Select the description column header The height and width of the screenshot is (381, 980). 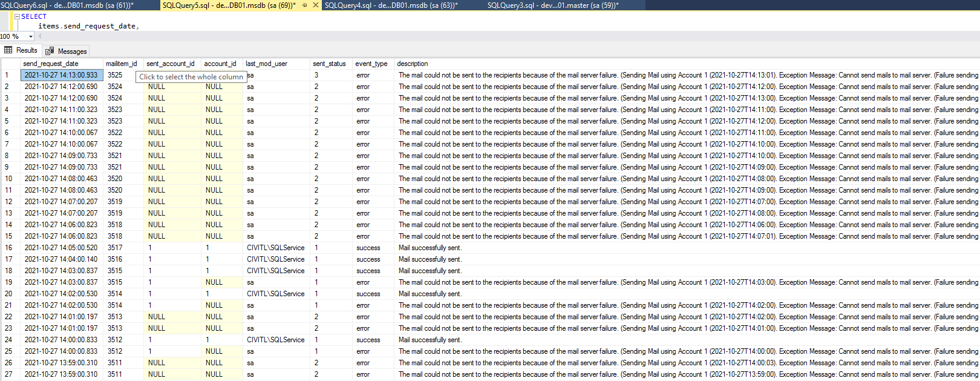point(687,64)
